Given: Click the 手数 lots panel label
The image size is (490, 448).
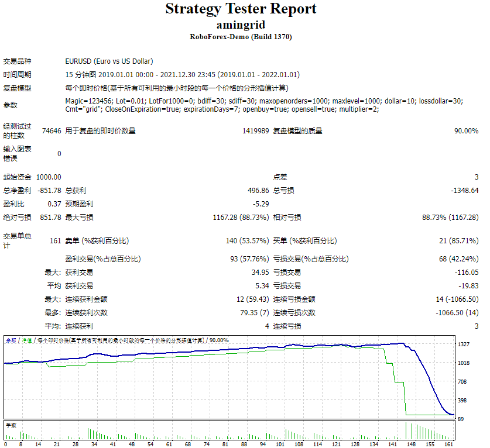Looking at the screenshot, I should (x=11, y=425).
